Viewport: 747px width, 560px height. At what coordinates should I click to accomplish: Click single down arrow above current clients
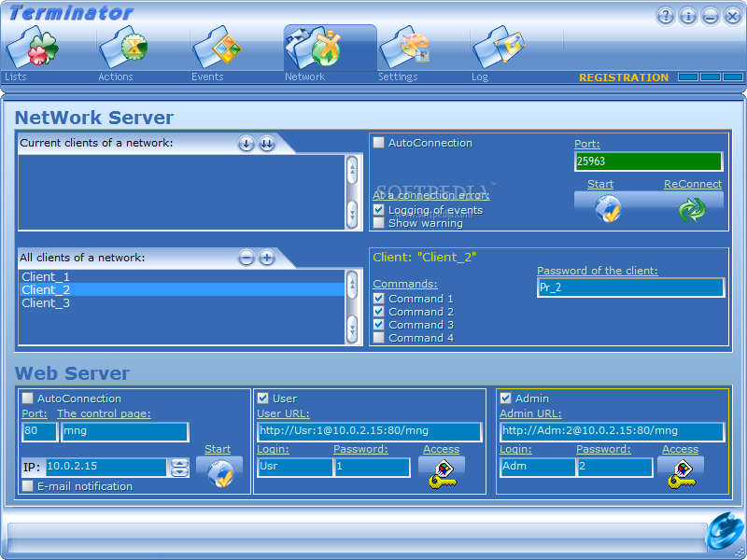(246, 144)
